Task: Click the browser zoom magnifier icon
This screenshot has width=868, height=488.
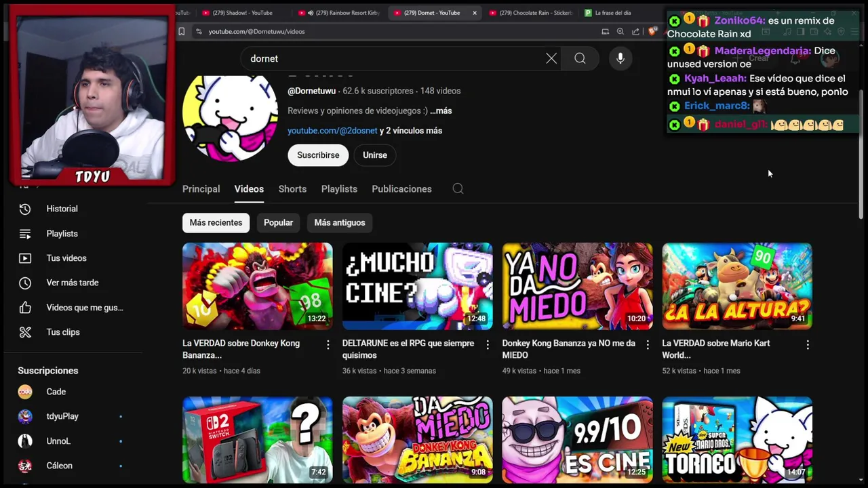Action: [x=620, y=31]
